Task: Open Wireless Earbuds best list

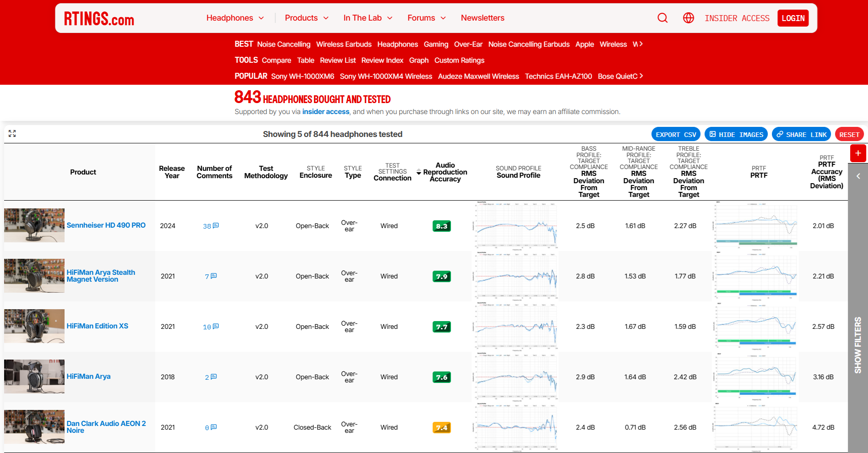Action: [x=344, y=44]
